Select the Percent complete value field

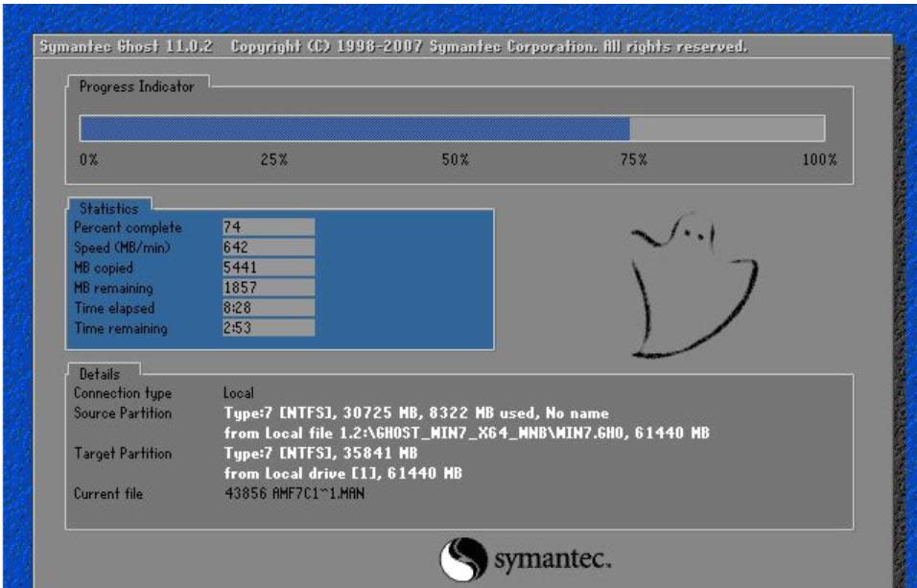[x=268, y=227]
